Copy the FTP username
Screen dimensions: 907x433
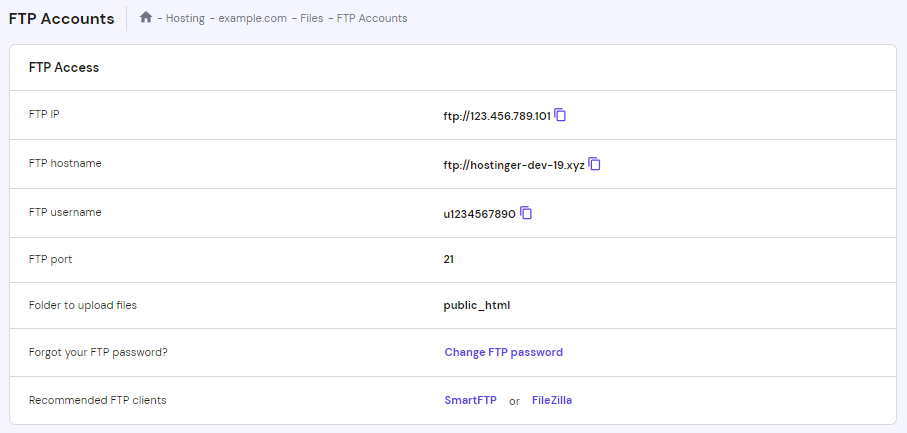tap(526, 212)
